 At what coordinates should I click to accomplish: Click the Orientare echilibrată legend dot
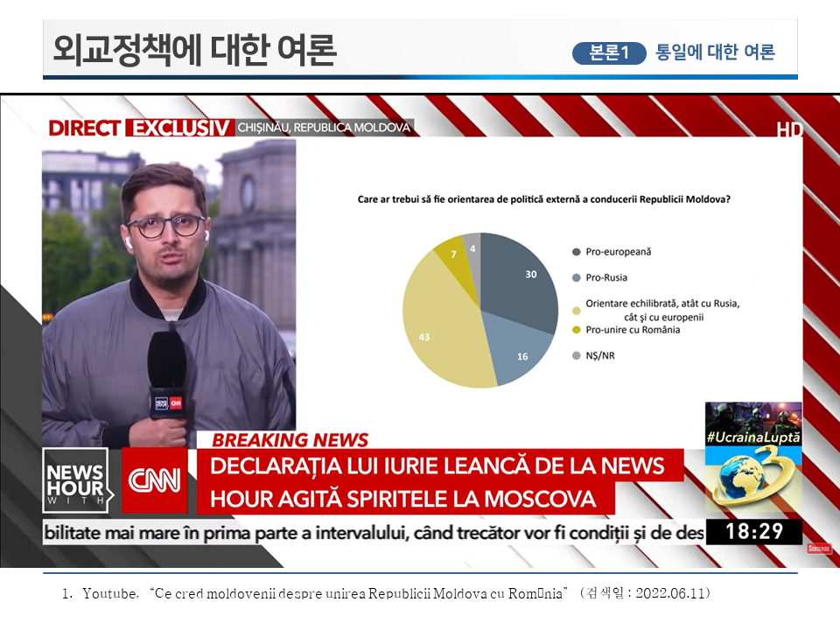tap(577, 310)
